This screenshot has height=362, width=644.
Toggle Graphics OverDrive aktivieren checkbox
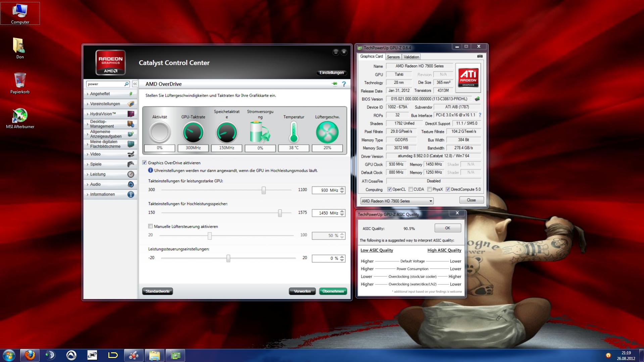coord(145,163)
